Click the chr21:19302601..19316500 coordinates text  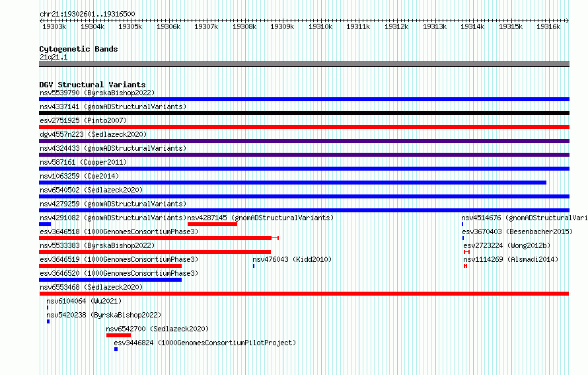[x=87, y=14]
